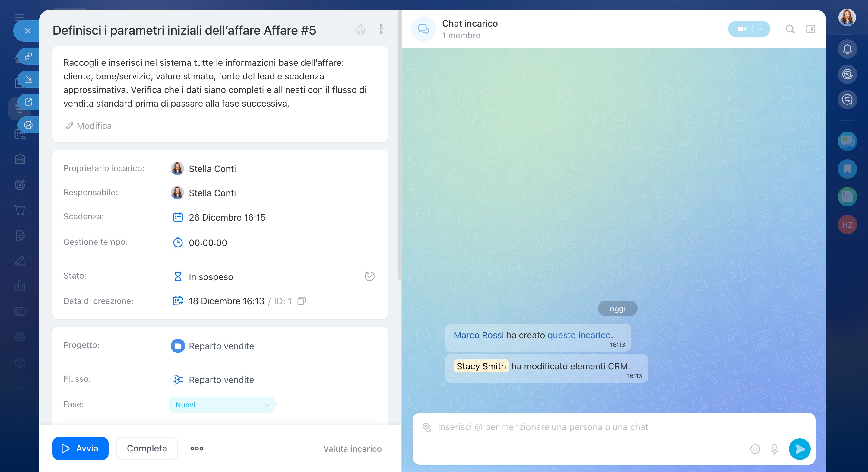Click the notifications bell icon
Image resolution: width=868 pixels, height=472 pixels.
pos(847,49)
